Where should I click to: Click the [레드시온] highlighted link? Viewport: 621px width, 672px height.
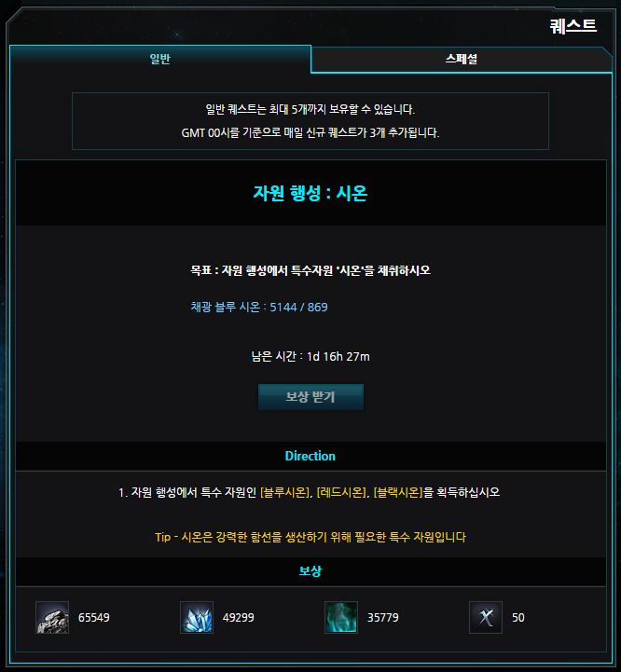[341, 492]
